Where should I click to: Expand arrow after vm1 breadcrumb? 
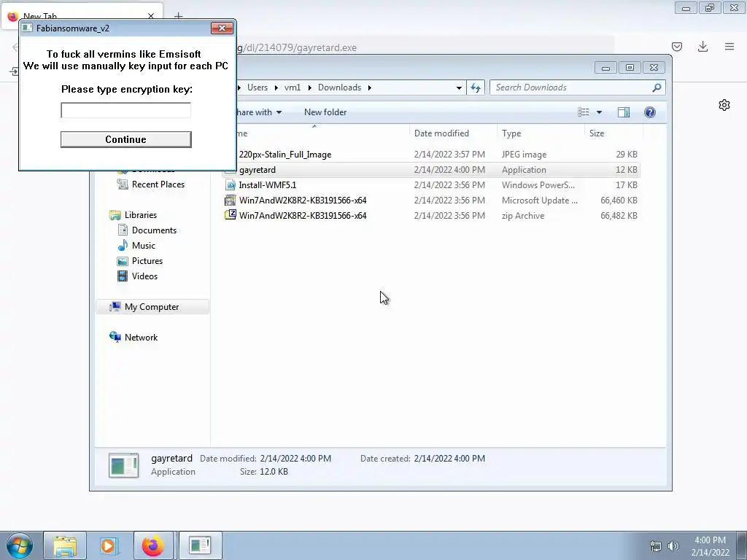tap(309, 87)
